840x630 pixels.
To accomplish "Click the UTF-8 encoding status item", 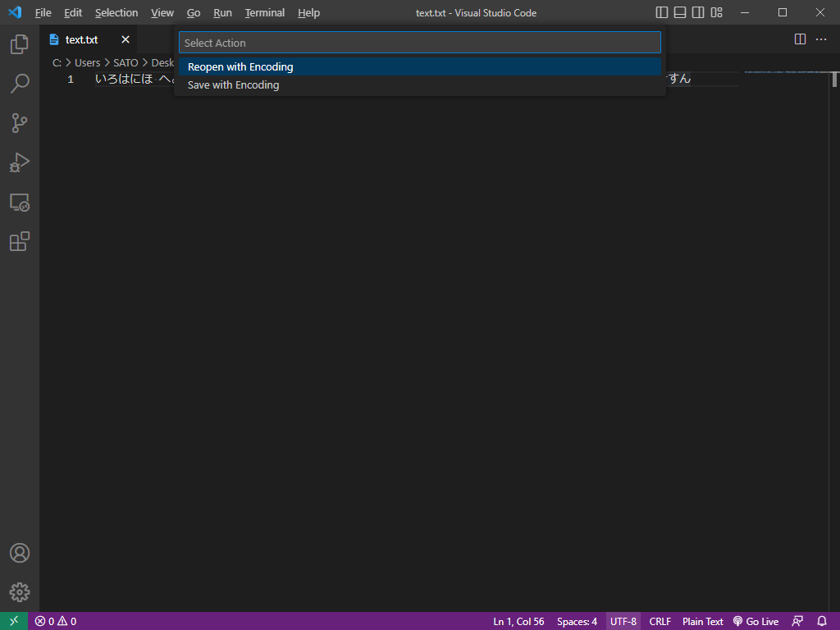I will (x=623, y=622).
